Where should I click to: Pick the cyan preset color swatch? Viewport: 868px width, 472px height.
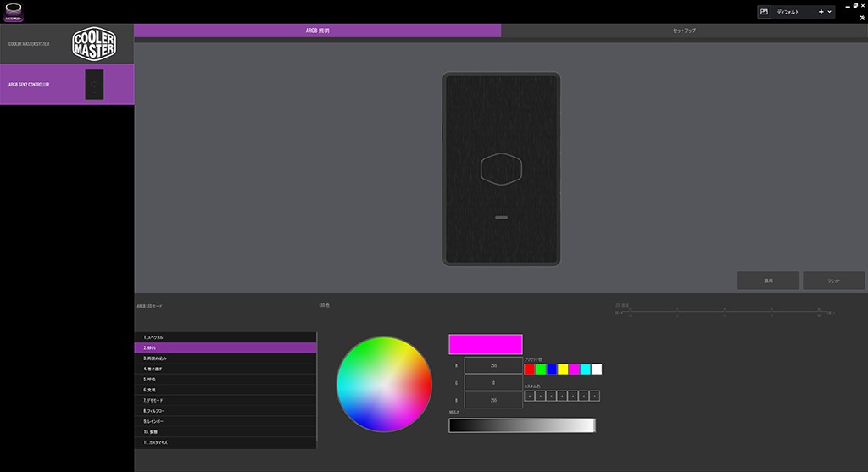click(585, 369)
